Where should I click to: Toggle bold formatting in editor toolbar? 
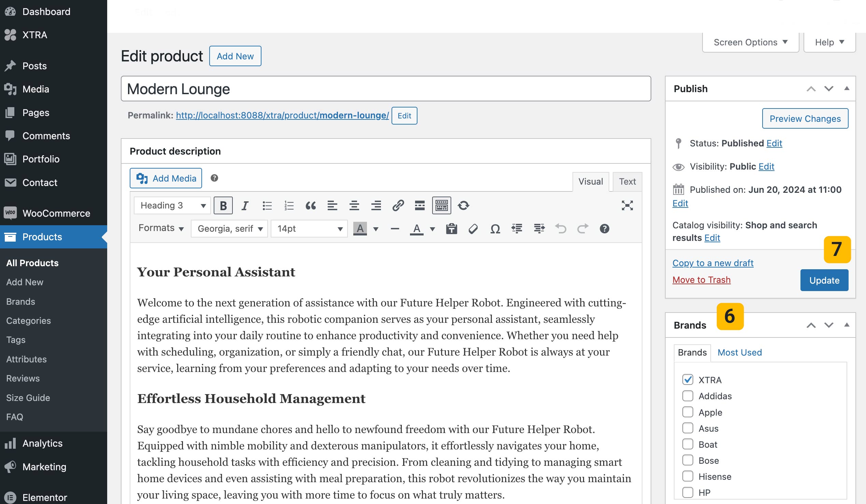[223, 205]
